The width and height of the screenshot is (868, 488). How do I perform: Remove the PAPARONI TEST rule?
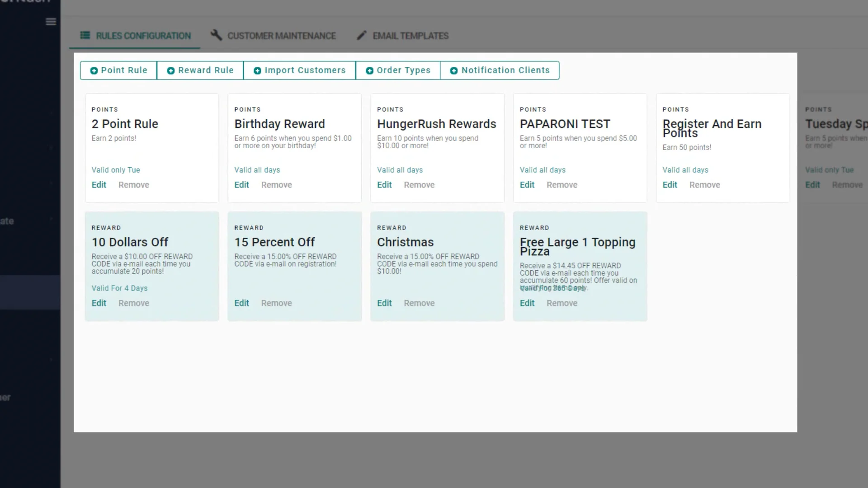point(561,185)
